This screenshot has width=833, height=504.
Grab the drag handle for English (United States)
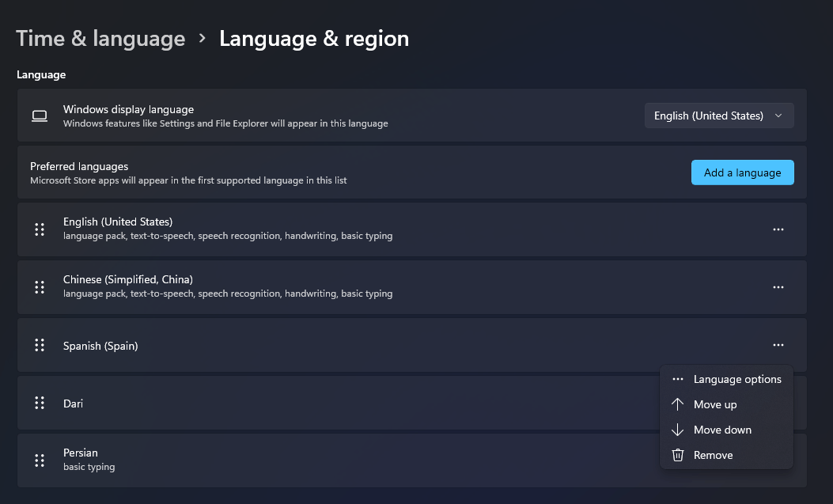pyautogui.click(x=40, y=229)
